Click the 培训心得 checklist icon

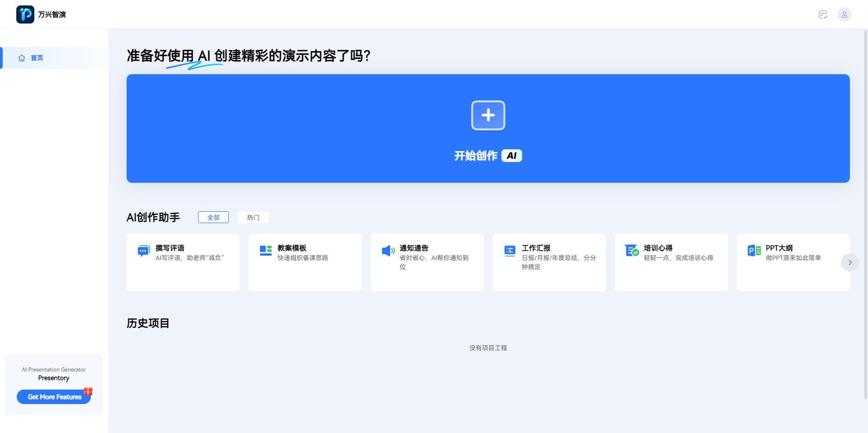coord(632,251)
